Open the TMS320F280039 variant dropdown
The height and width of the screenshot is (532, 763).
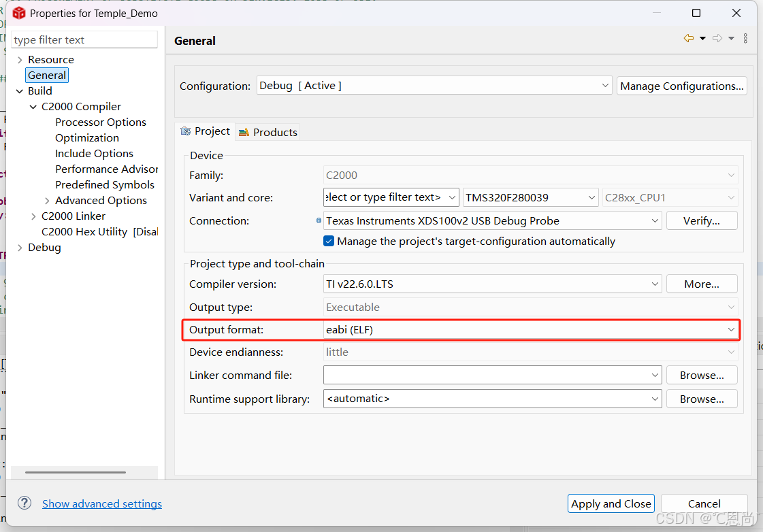coord(530,197)
